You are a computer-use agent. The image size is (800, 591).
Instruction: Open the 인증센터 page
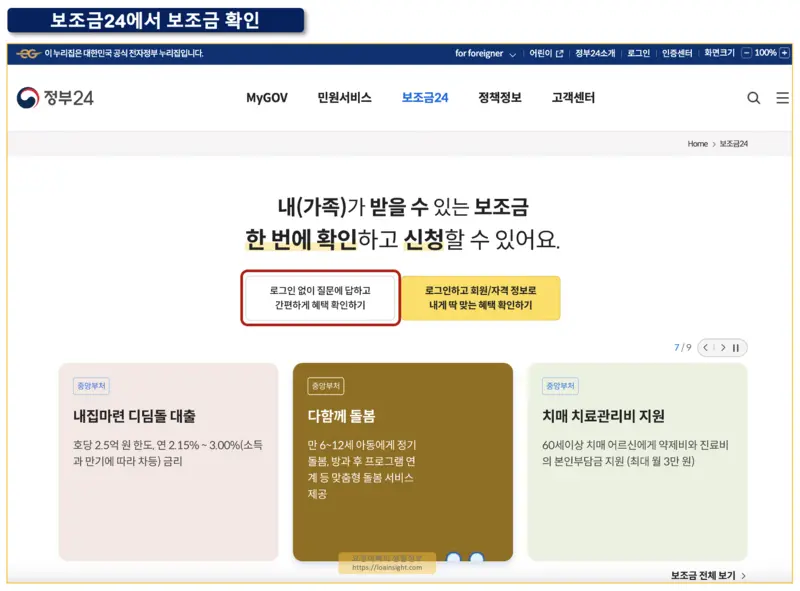click(x=676, y=52)
